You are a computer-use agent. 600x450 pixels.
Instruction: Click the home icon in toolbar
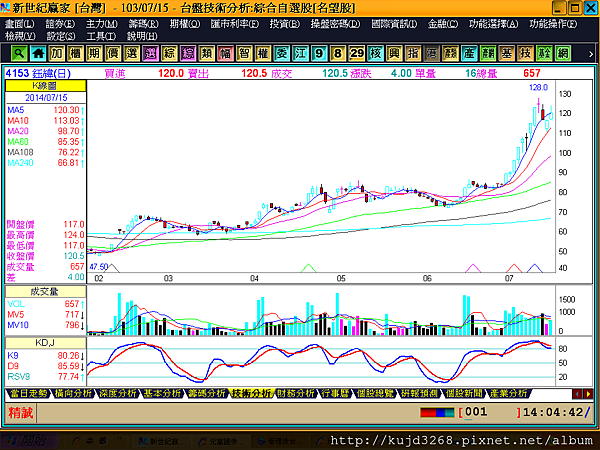pos(38,53)
